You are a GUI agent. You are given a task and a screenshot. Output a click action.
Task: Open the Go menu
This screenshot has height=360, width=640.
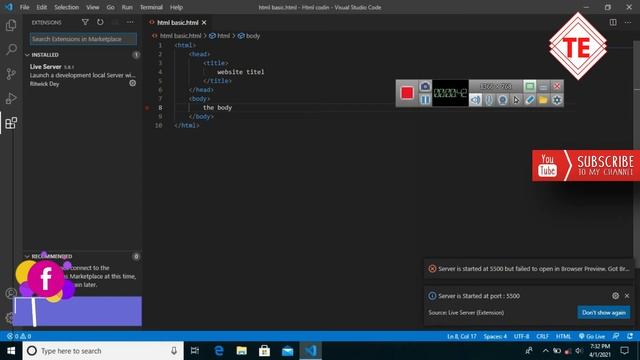[110, 7]
